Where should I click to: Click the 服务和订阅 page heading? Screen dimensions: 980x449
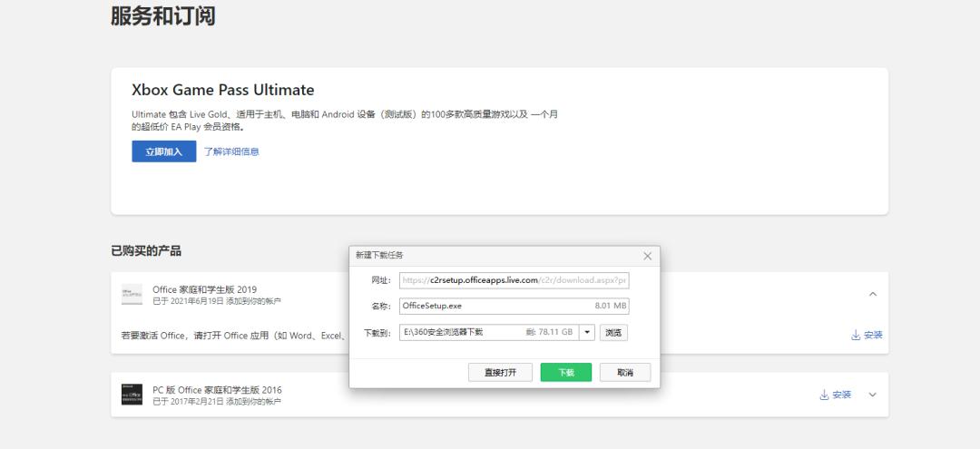pos(163,15)
